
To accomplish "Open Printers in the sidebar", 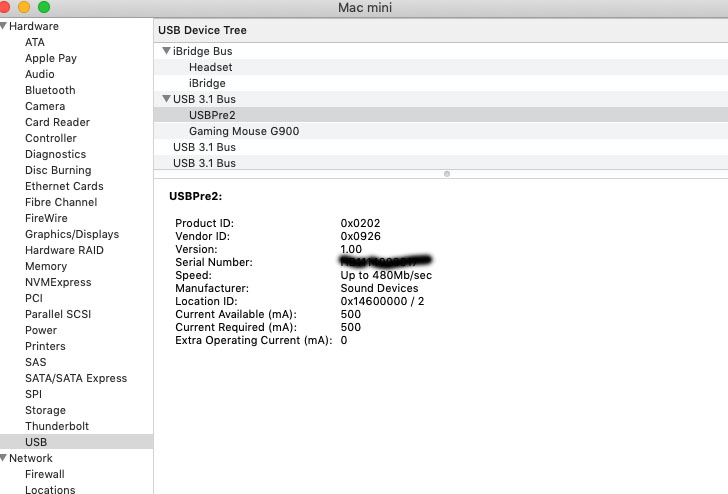I will tap(45, 346).
